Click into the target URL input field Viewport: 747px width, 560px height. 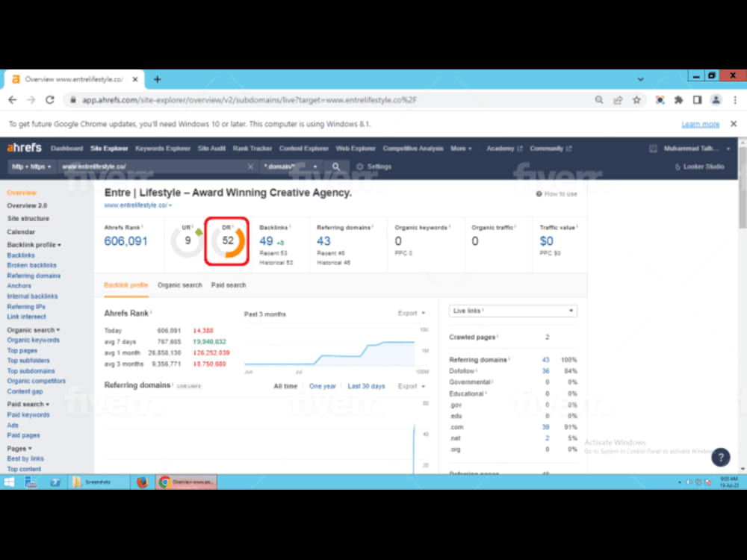[152, 167]
